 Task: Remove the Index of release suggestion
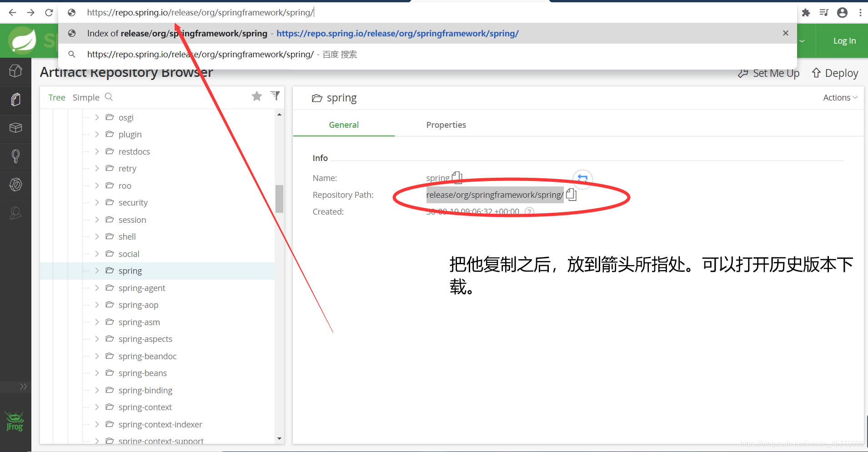pos(785,33)
